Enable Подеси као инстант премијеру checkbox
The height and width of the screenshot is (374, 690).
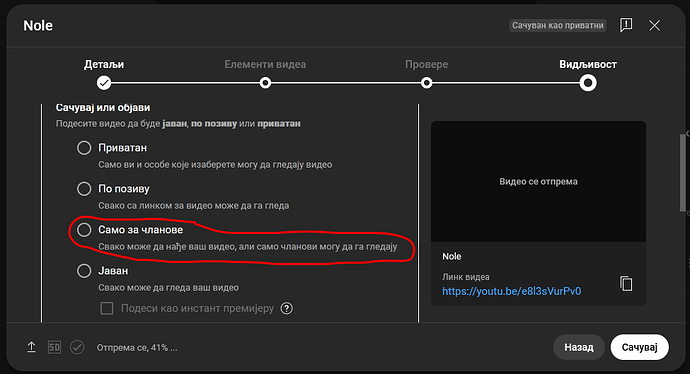coord(107,308)
